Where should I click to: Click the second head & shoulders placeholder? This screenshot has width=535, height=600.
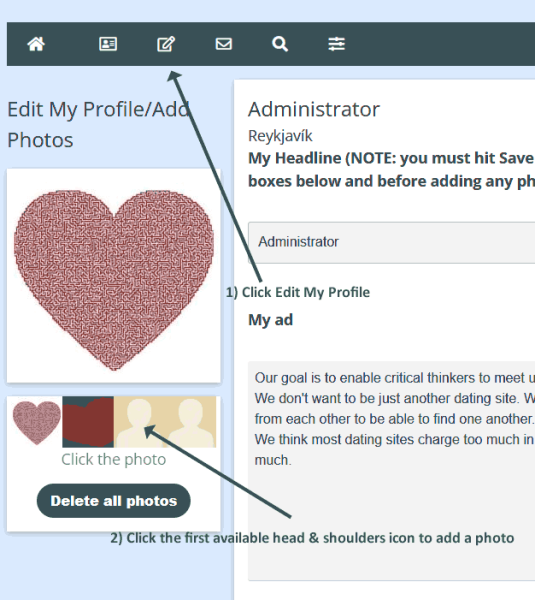[x=191, y=422]
